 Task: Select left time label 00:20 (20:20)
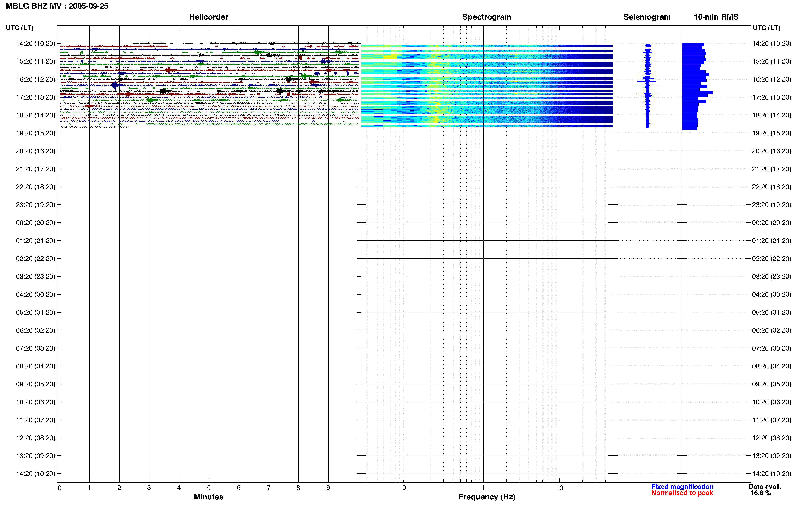[36, 223]
